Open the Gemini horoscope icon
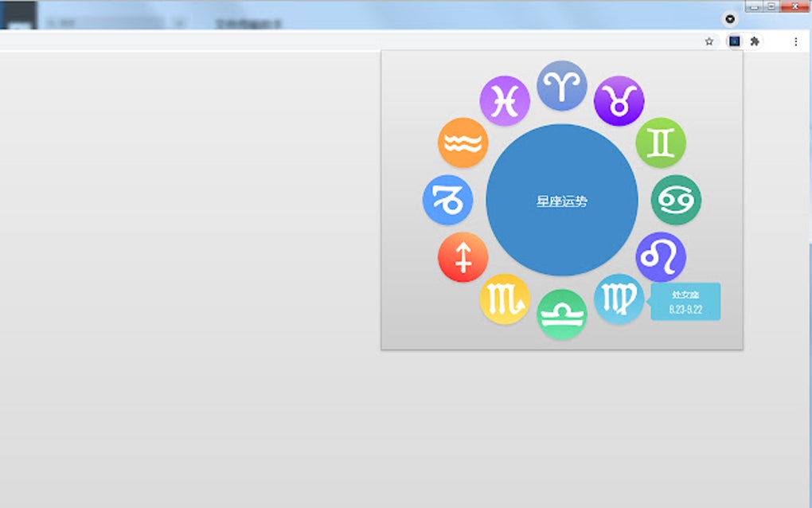 (x=662, y=143)
